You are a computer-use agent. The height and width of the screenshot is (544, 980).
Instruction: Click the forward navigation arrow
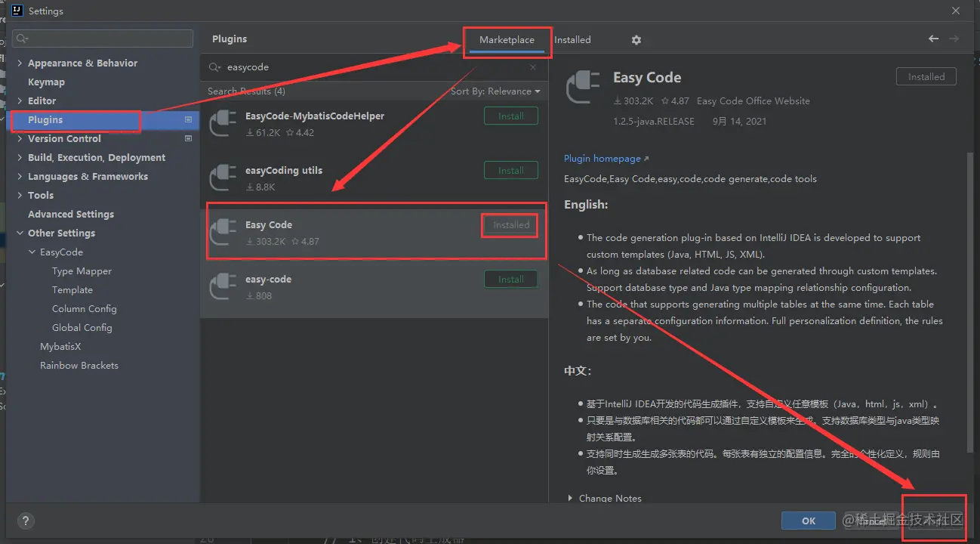(954, 39)
